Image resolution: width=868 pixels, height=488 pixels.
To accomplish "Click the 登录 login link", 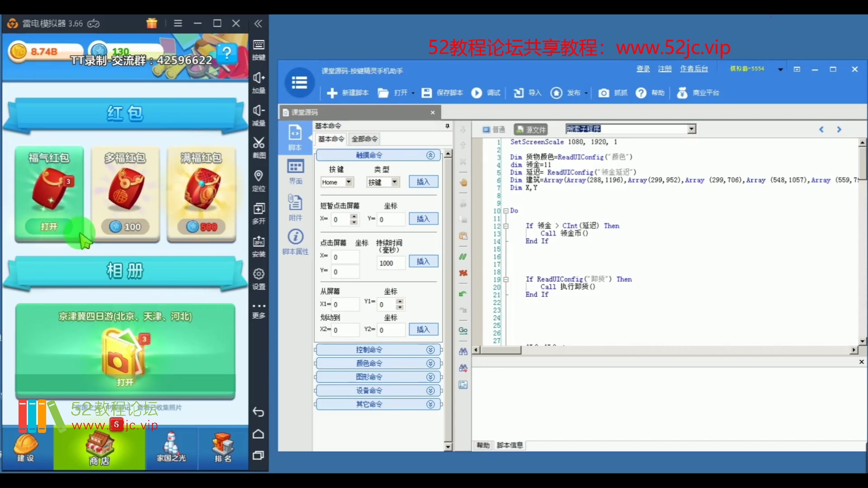I will (x=643, y=69).
